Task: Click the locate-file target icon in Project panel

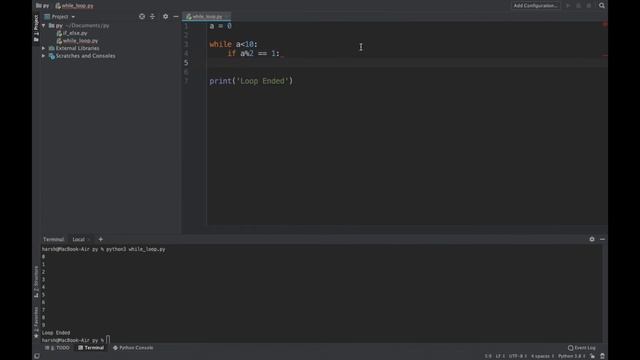Action: pos(142,17)
